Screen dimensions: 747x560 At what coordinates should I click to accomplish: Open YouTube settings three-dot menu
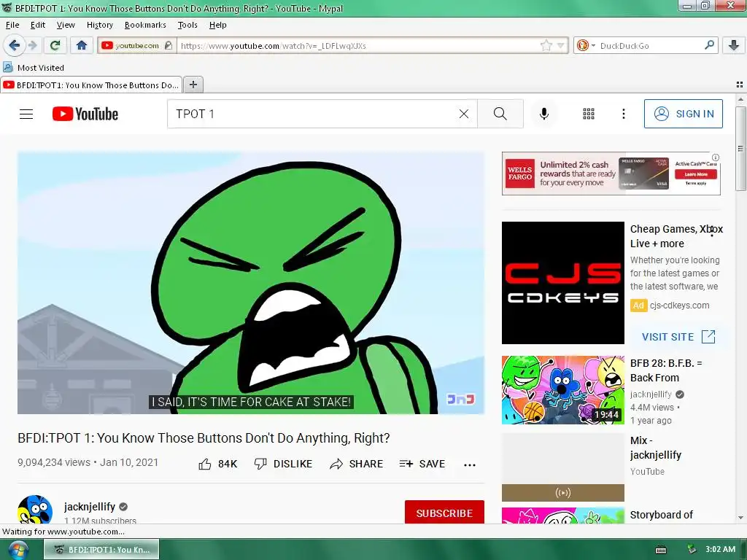point(624,114)
